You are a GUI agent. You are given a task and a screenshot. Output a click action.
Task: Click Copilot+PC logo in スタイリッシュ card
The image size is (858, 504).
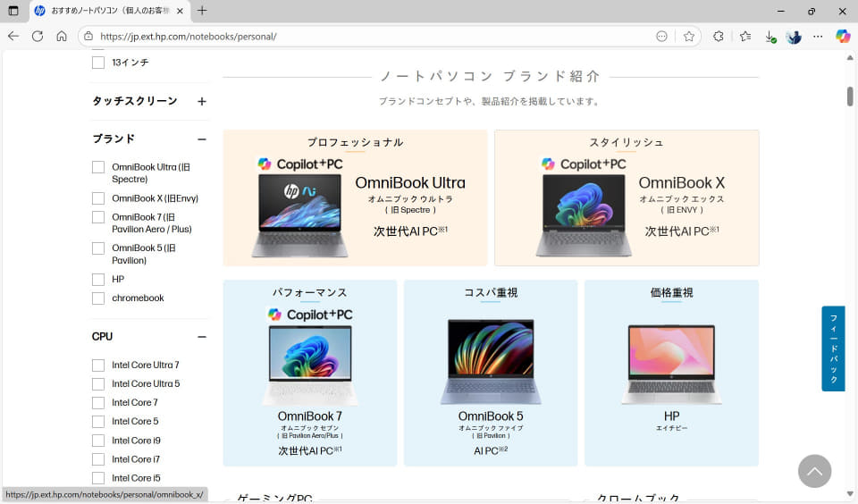tap(584, 164)
